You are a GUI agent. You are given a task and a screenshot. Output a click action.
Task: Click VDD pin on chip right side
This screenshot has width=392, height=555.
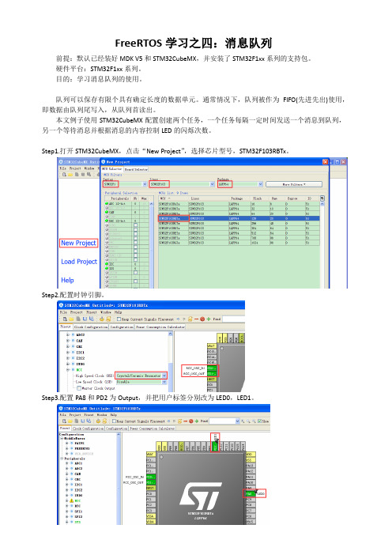click(x=250, y=454)
